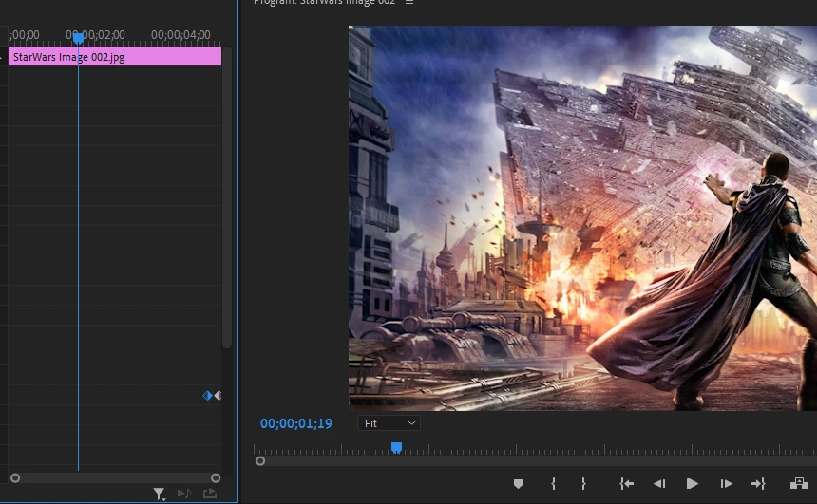Select the white keyframe at clip end
The height and width of the screenshot is (504, 817).
tap(218, 395)
